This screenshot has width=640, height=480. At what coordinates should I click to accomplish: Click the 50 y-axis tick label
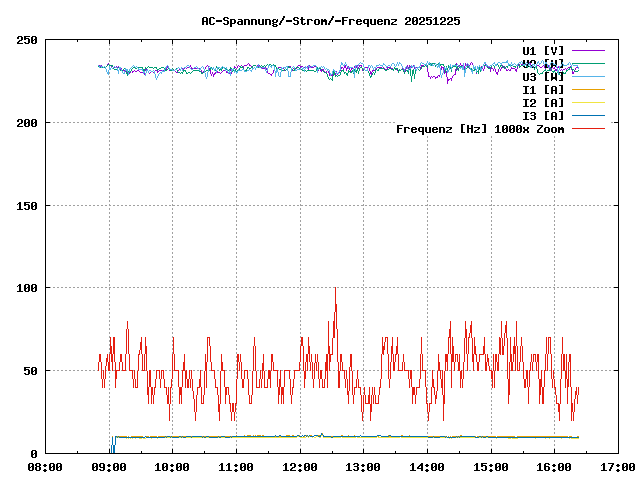(31, 371)
